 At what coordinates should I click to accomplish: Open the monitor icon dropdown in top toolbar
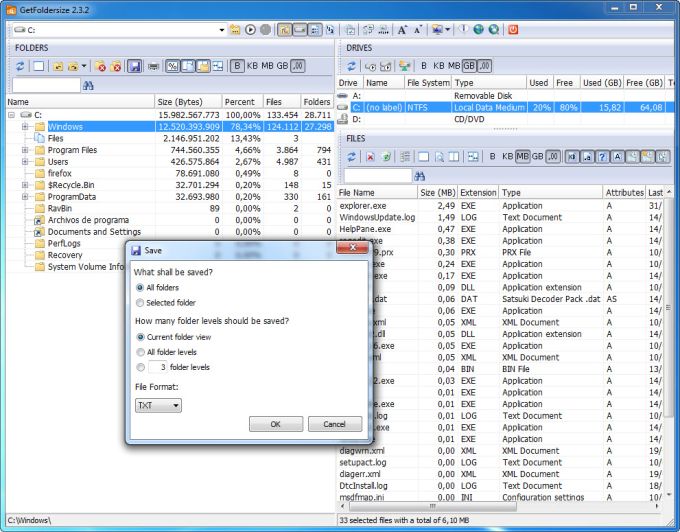click(448, 29)
